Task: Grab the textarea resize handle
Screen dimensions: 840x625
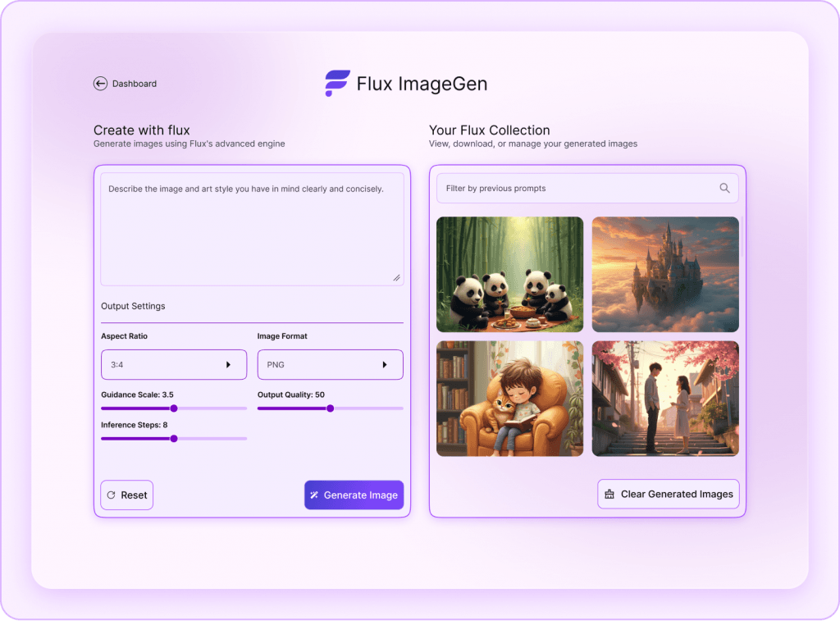Action: pos(397,278)
